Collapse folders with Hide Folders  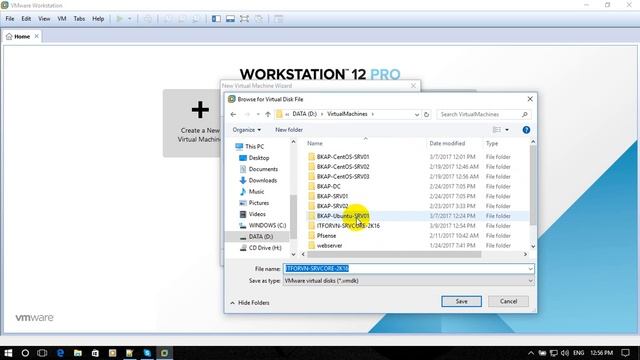[x=249, y=302]
